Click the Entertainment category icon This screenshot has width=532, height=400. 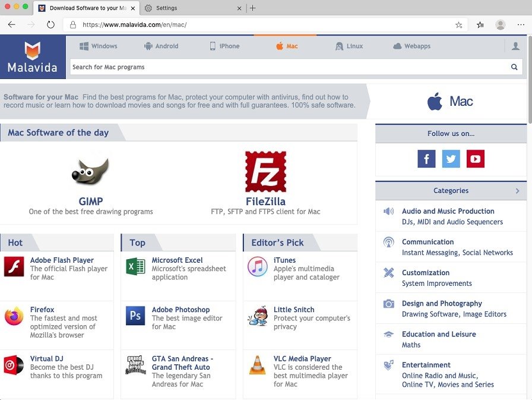388,365
